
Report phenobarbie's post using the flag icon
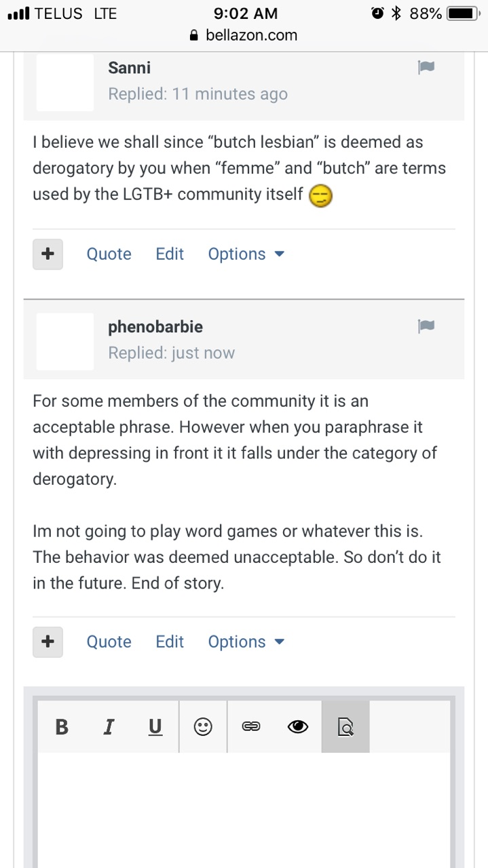point(426,326)
